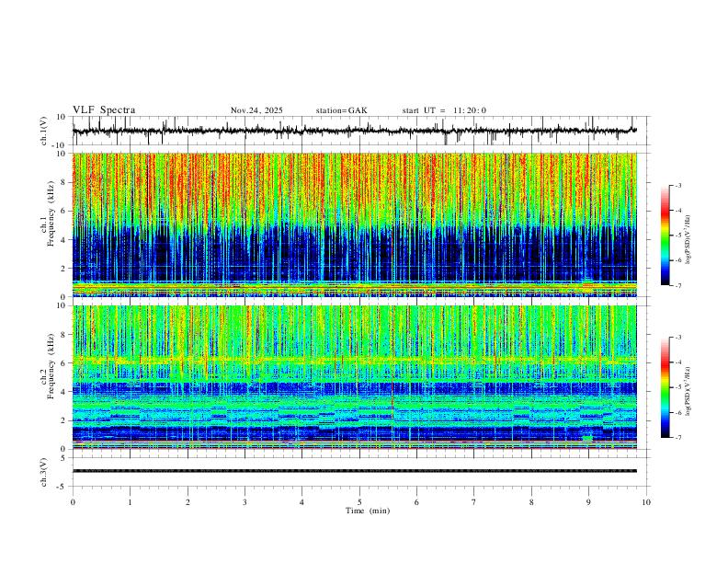Click the ch.2 spectrogram plot
Image resolution: width=728 pixels, height=563 pixels.
tap(355, 377)
